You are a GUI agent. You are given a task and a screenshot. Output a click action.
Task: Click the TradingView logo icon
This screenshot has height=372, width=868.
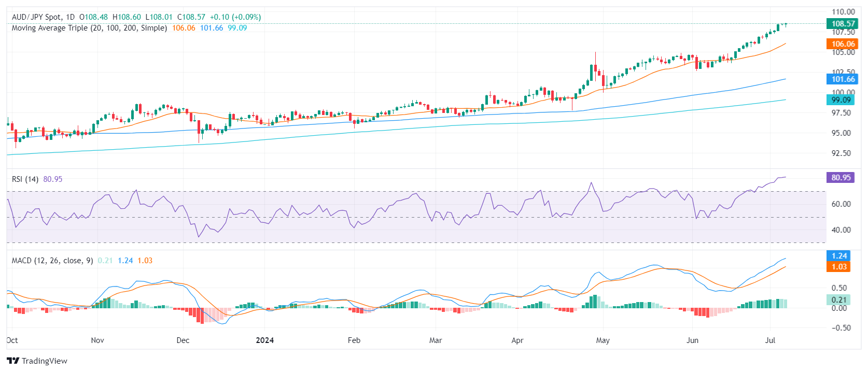[x=13, y=361]
